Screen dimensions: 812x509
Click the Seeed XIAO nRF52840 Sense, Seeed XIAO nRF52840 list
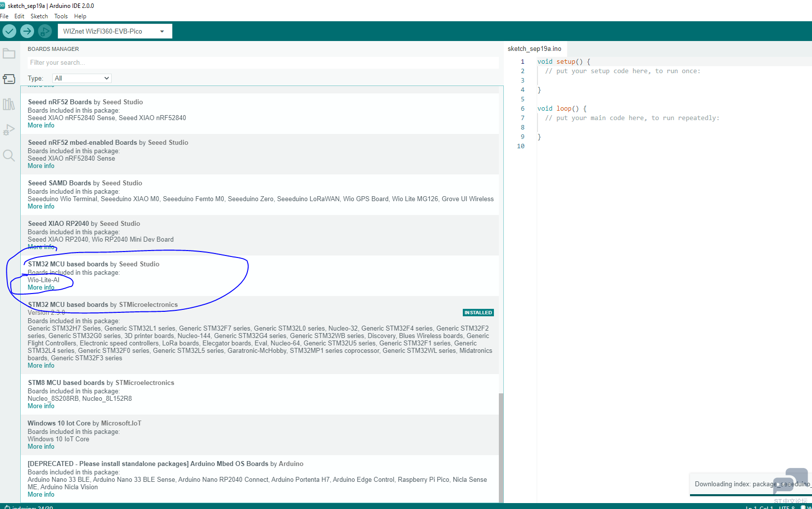[x=107, y=118]
